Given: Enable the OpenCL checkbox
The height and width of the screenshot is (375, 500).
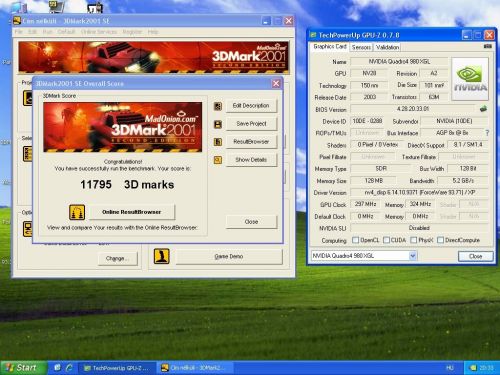Looking at the screenshot, I should point(356,240).
